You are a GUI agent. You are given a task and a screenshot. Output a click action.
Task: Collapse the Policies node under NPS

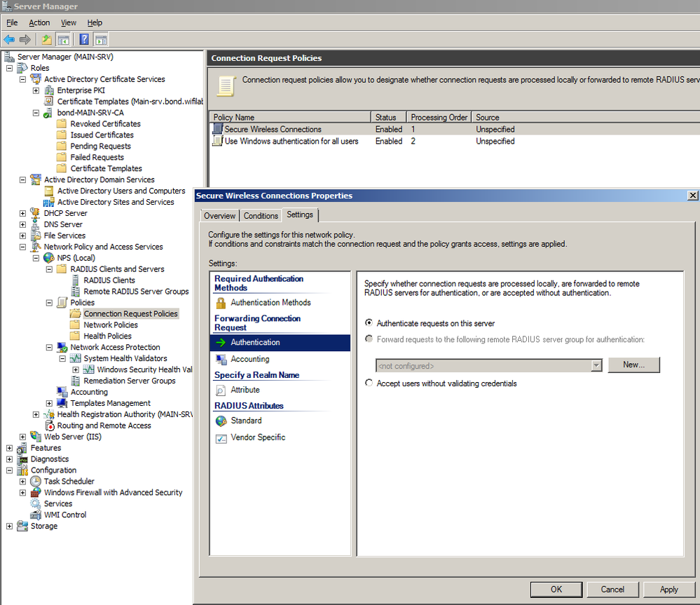(50, 303)
